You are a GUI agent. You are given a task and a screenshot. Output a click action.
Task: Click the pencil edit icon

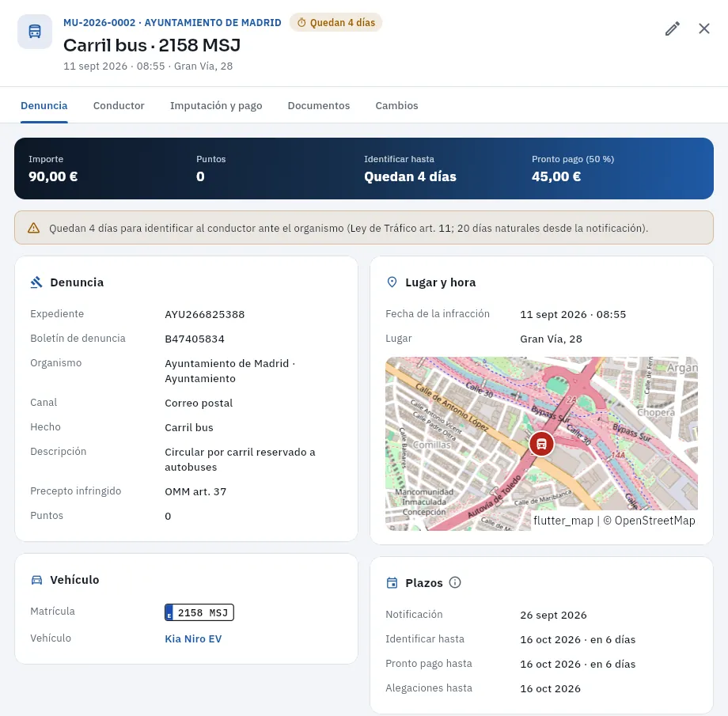673,28
